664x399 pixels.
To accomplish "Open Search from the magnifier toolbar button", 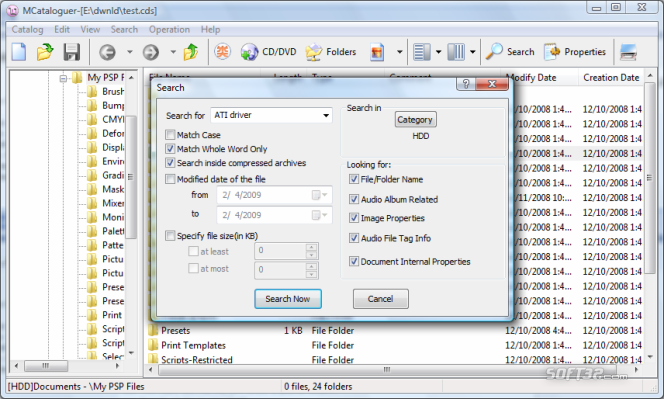I will [x=510, y=52].
